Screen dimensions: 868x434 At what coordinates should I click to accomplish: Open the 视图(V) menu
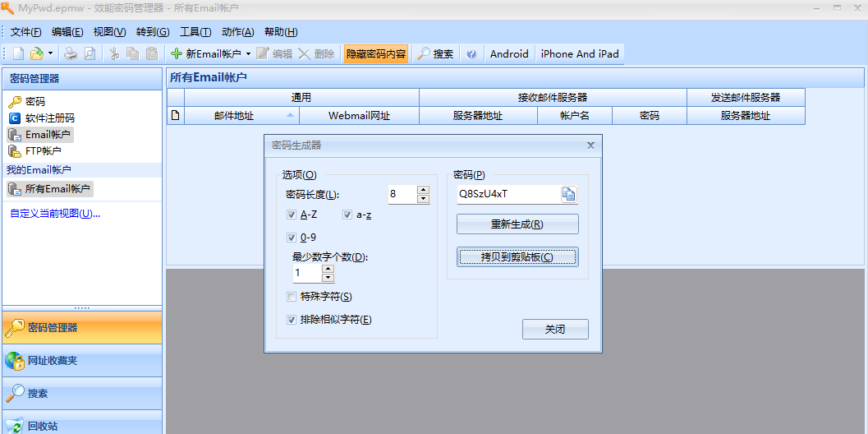109,32
